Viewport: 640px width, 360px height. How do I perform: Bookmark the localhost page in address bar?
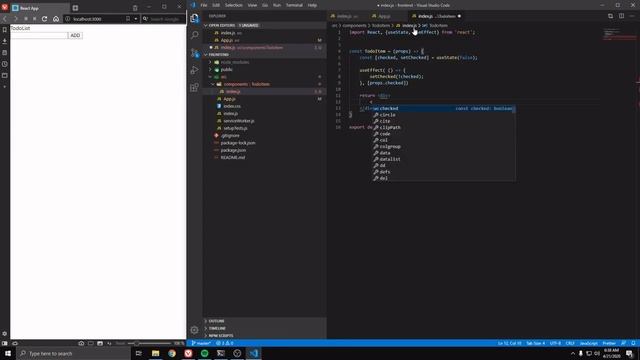coord(128,19)
